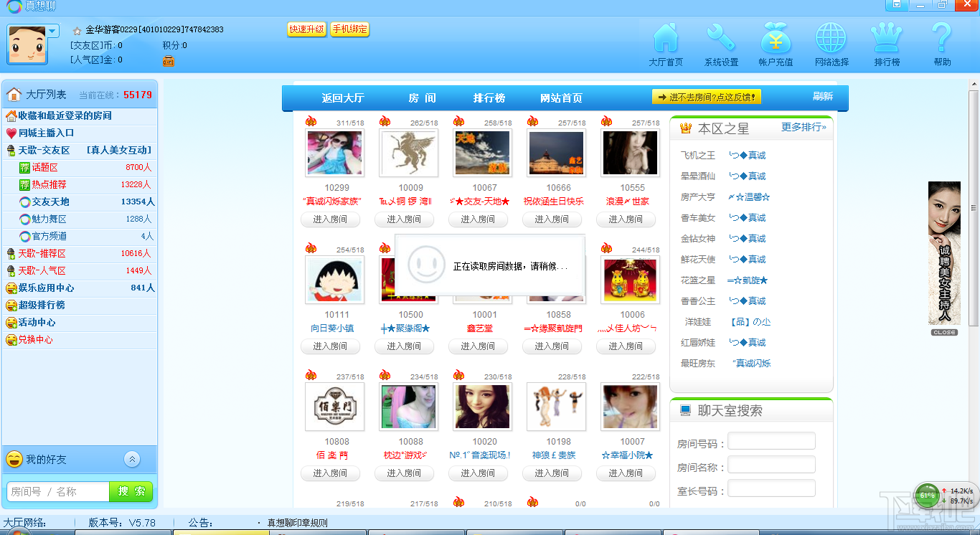Viewport: 980px width, 535px height.
Task: Click green 搜索 button
Action: [x=131, y=491]
